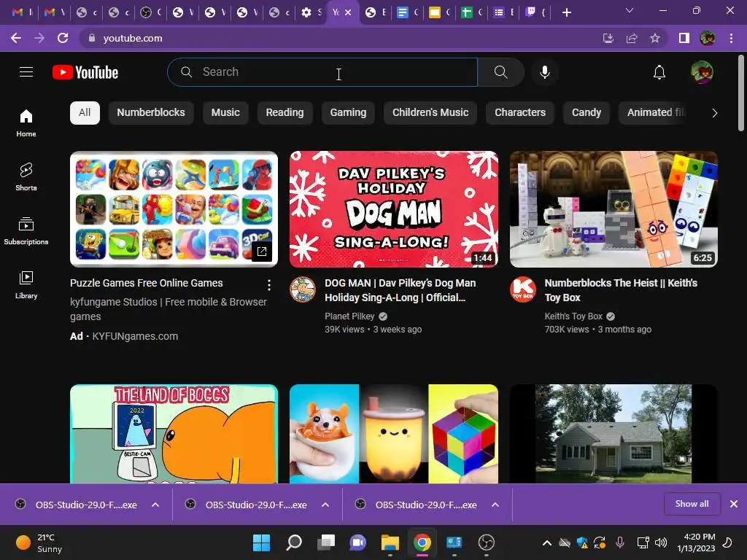Toggle the browser side panel icon
This screenshot has width=747, height=560.
[x=684, y=38]
